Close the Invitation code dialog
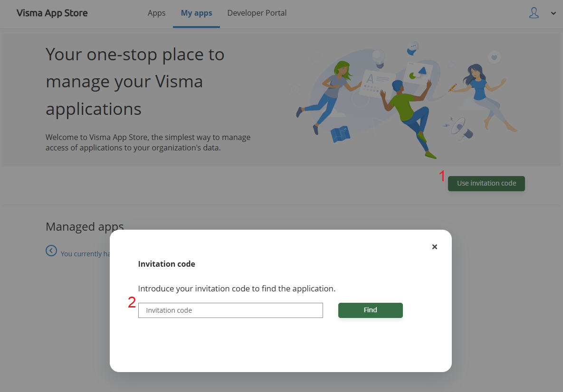Screen dimensions: 563x392 pyautogui.click(x=434, y=247)
